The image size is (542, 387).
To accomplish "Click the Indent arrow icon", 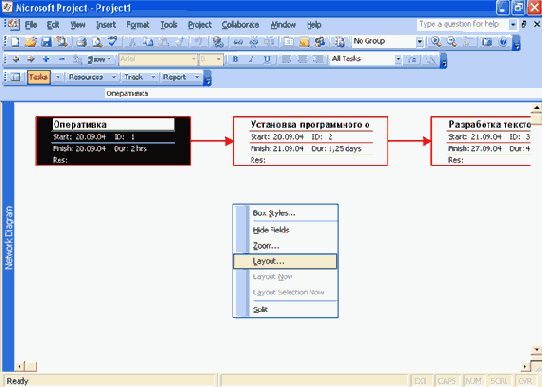I will click(31, 59).
